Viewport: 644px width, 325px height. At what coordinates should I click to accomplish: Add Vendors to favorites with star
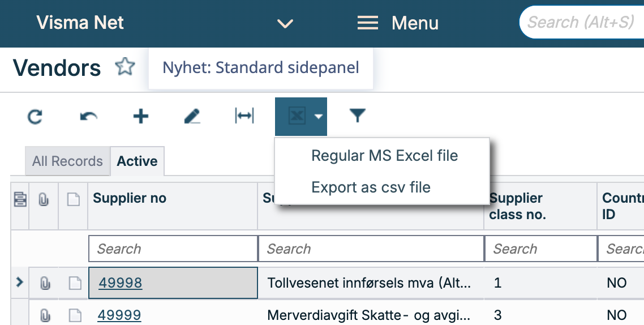[x=124, y=67]
